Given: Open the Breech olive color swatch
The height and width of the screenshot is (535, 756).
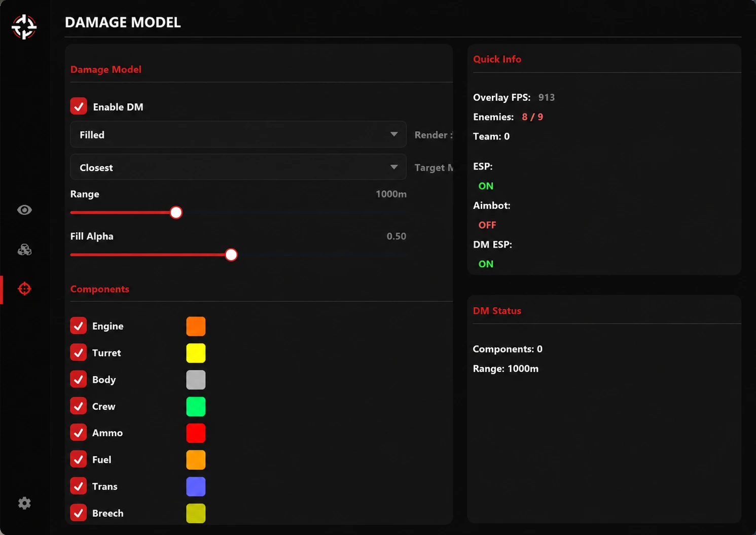Looking at the screenshot, I should click(196, 513).
